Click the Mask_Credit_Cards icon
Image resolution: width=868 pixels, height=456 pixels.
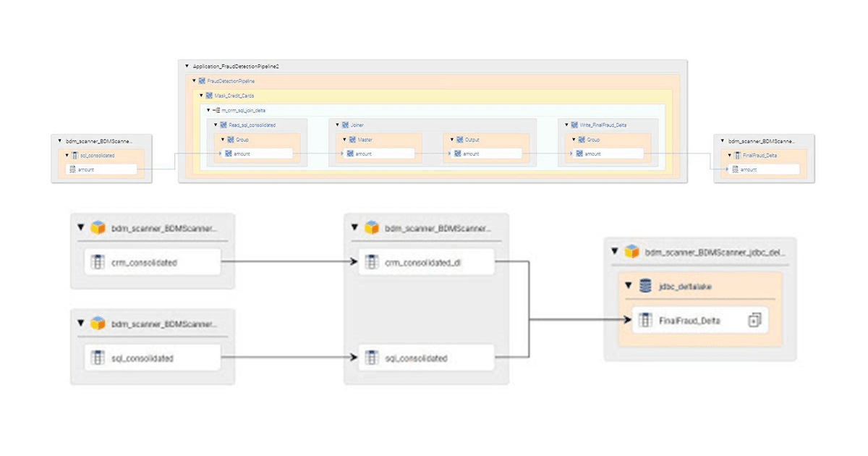(209, 96)
